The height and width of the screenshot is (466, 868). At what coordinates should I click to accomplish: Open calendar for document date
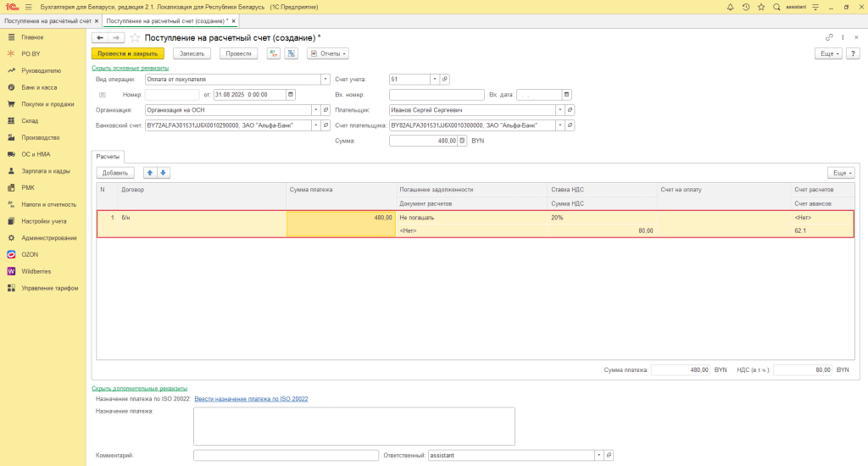[x=291, y=95]
